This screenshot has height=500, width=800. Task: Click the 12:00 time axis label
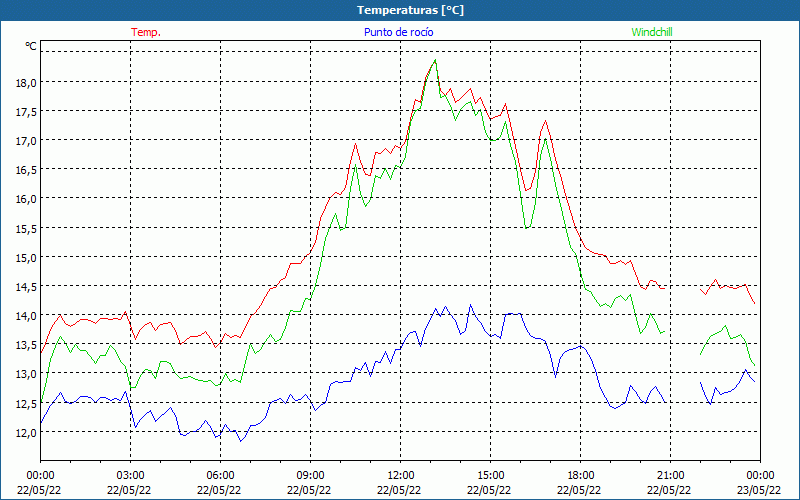pos(401,475)
